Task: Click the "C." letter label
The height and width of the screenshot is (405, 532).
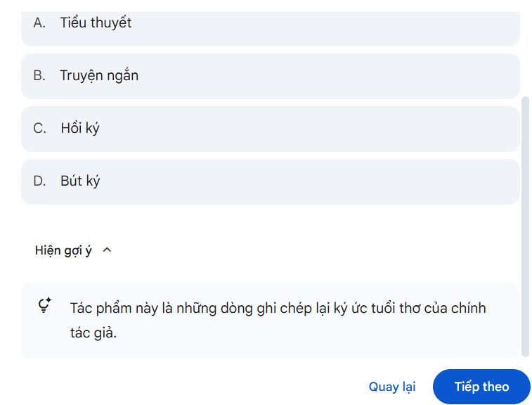Action: coord(39,128)
